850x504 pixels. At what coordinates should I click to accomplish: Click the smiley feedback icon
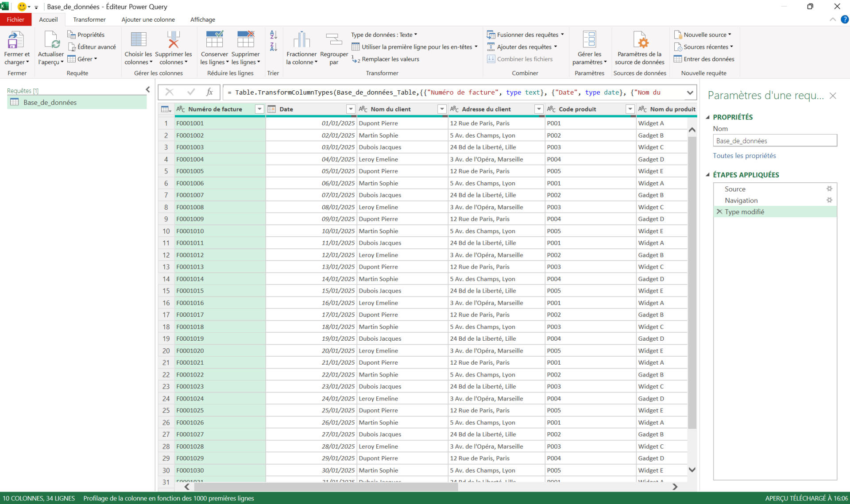point(21,7)
